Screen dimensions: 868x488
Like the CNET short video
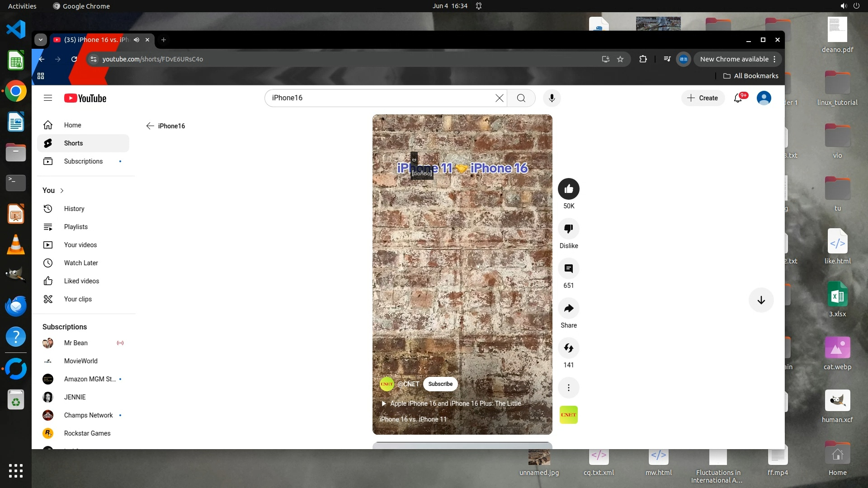coord(568,189)
